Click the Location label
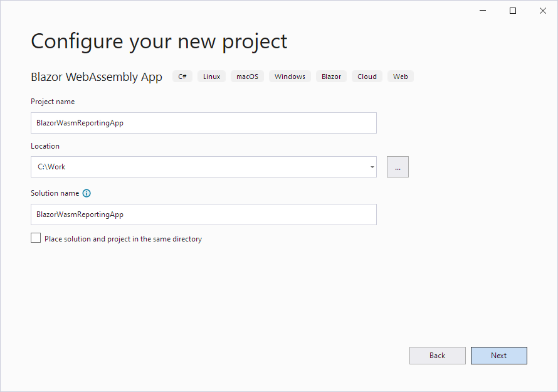558x392 pixels. 45,146
